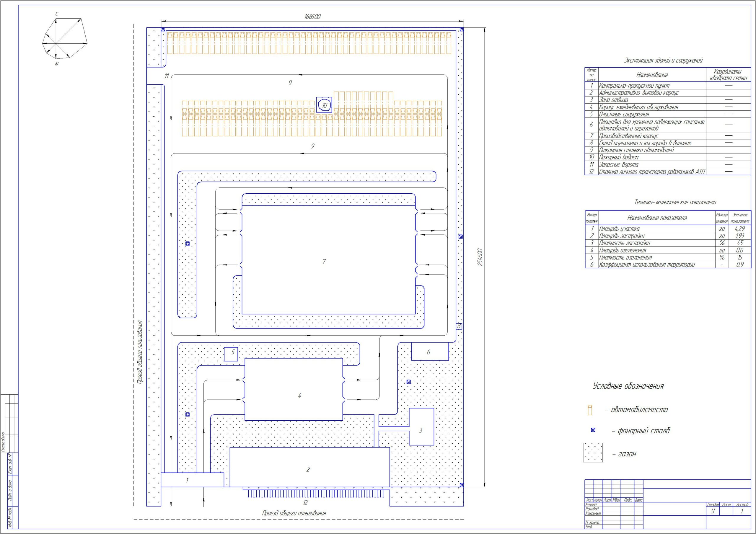Viewport: 756px width, 534px height.
Task: Select the '– газон' legend label
Action: 624,454
